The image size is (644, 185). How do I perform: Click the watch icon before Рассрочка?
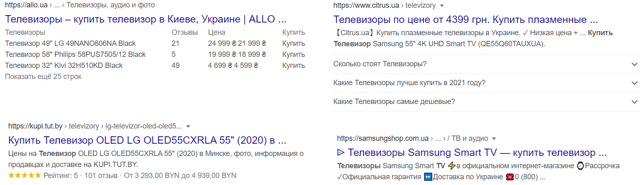tap(580, 166)
